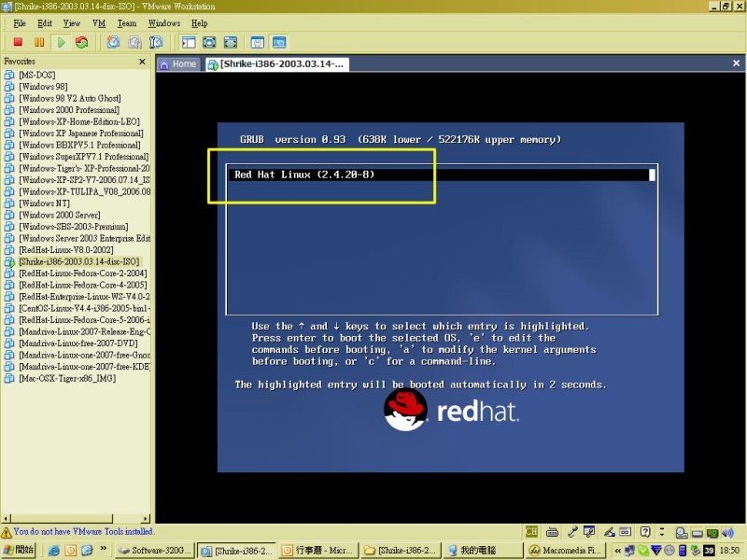Viewport: 747px width, 560px height.
Task: Click the VMware Tools warning triangle icon
Action: point(7,532)
